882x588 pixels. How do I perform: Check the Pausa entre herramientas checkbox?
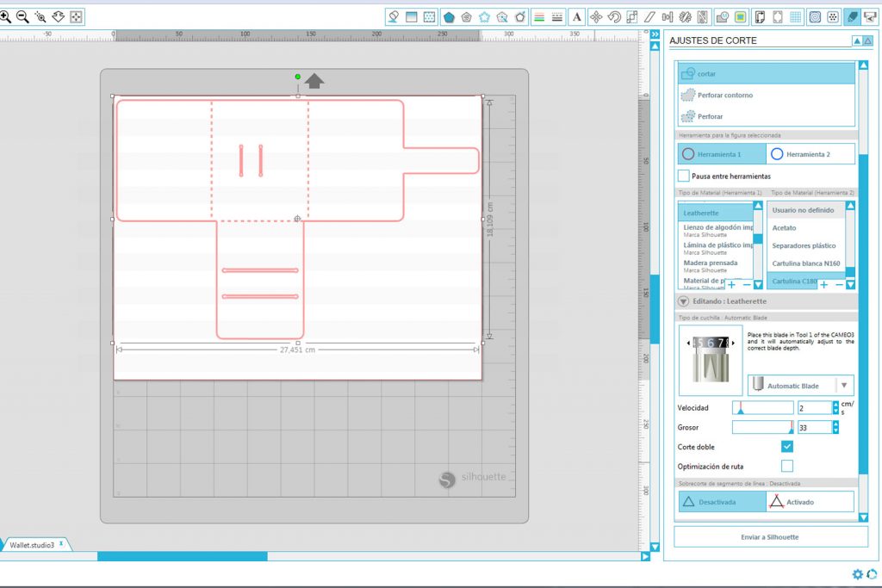(x=683, y=176)
